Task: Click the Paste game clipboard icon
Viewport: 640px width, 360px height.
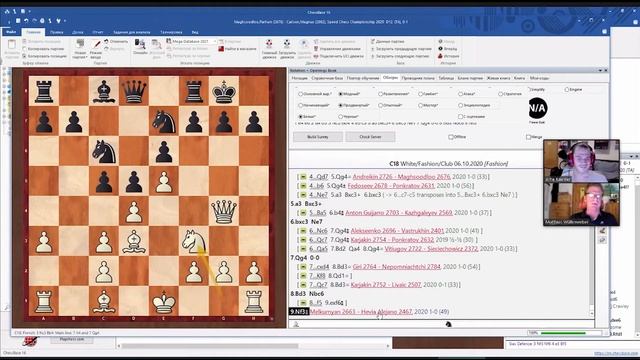Action: click(12, 45)
